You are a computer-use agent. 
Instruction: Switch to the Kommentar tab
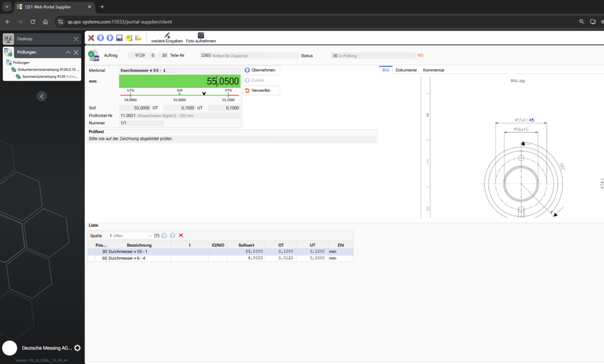pyautogui.click(x=433, y=70)
